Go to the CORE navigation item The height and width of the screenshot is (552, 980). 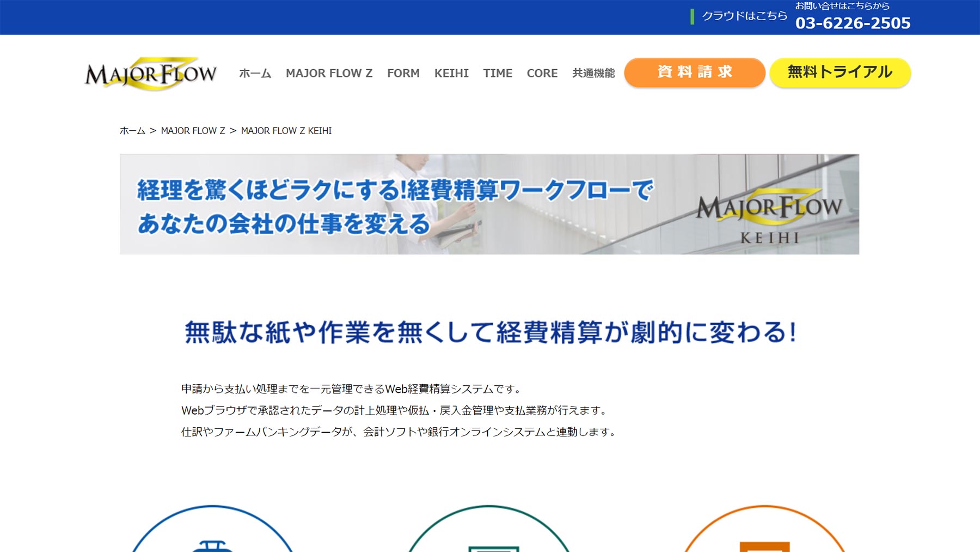click(542, 73)
